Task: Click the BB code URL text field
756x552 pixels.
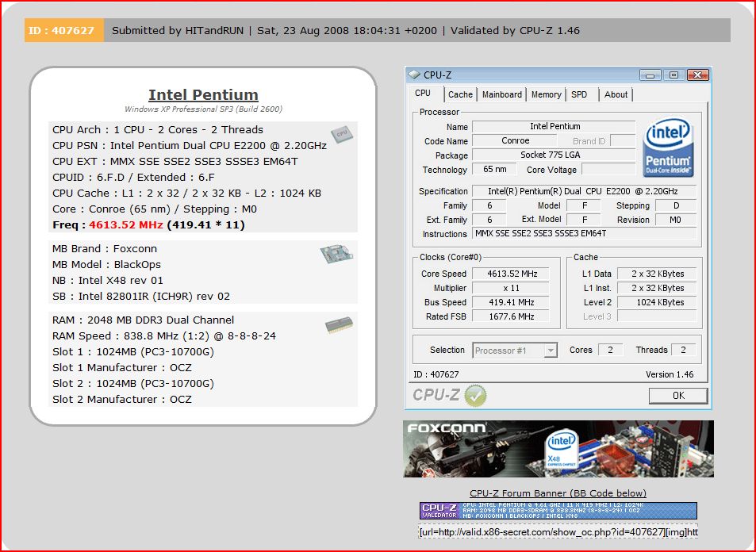Action: tap(558, 531)
